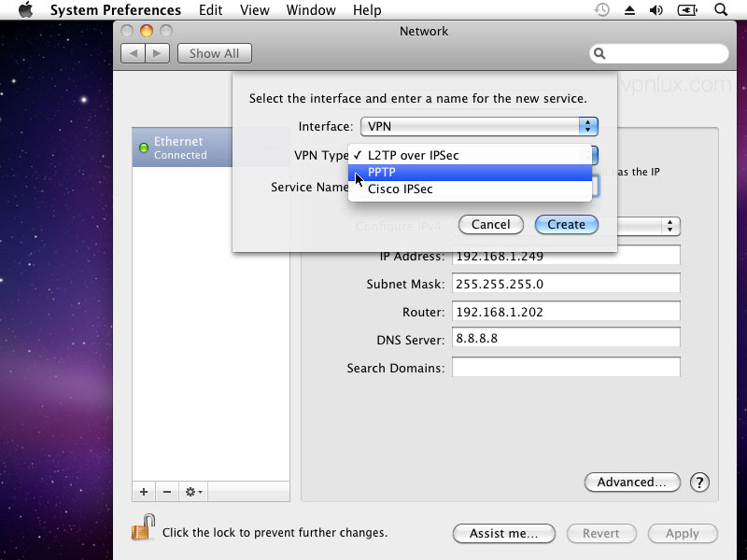Open the Help menu

click(367, 10)
